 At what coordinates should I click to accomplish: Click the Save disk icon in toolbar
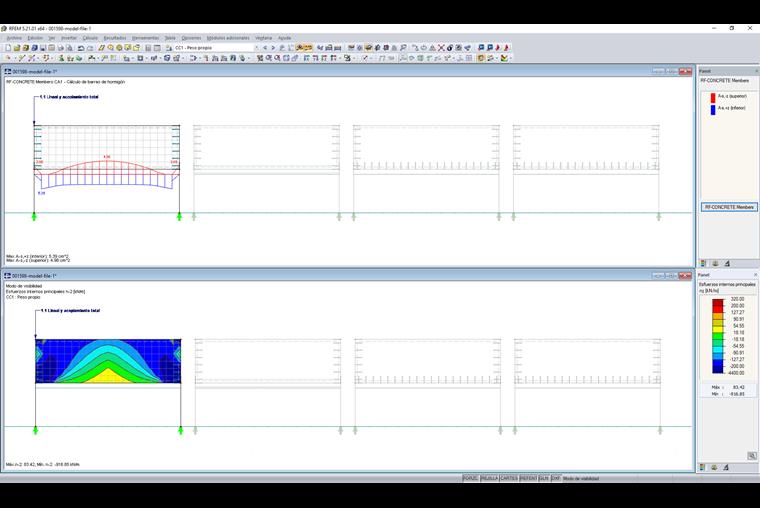click(43, 48)
